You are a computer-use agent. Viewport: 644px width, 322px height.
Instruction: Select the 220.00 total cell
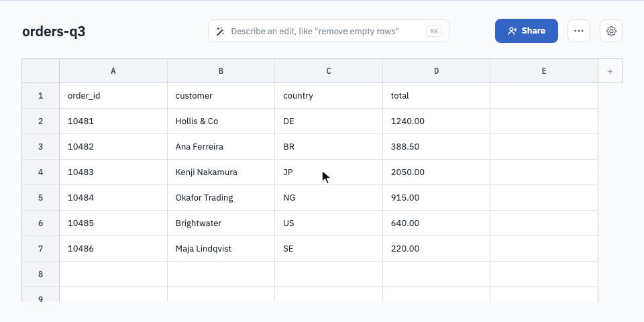[x=436, y=248]
